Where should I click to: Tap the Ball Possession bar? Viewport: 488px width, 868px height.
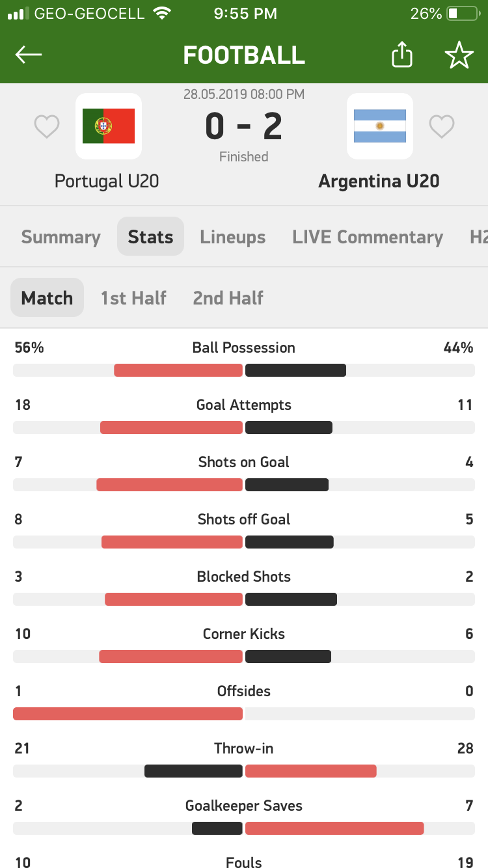(x=244, y=370)
